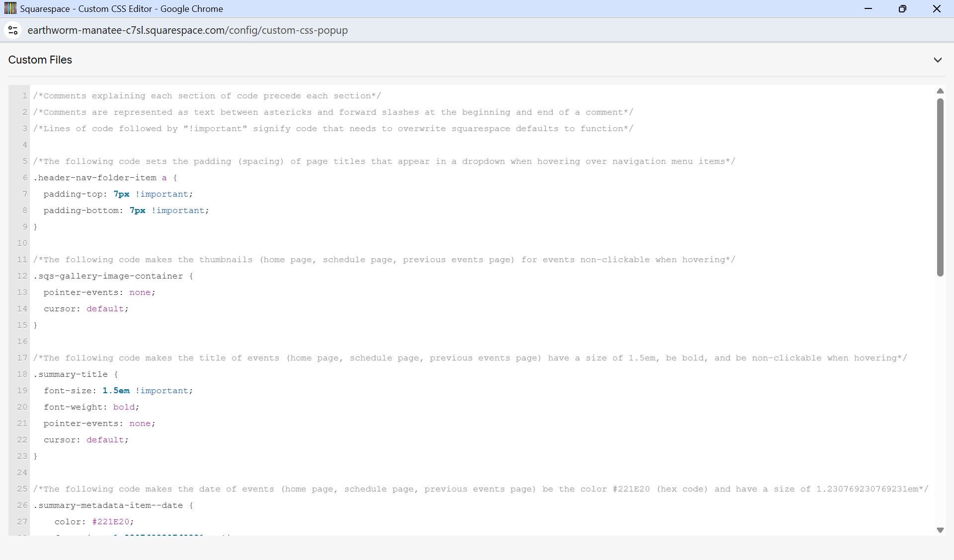
Task: Click the address bar URL text
Action: point(187,30)
